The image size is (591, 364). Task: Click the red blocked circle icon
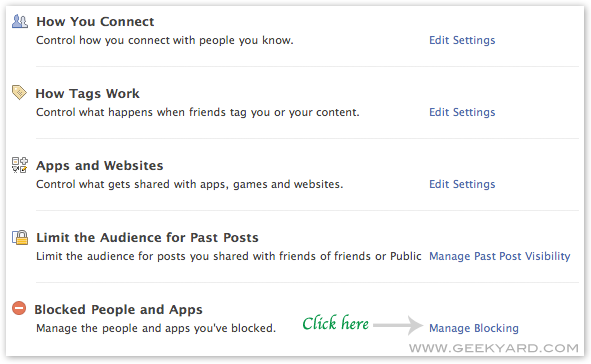pos(19,308)
